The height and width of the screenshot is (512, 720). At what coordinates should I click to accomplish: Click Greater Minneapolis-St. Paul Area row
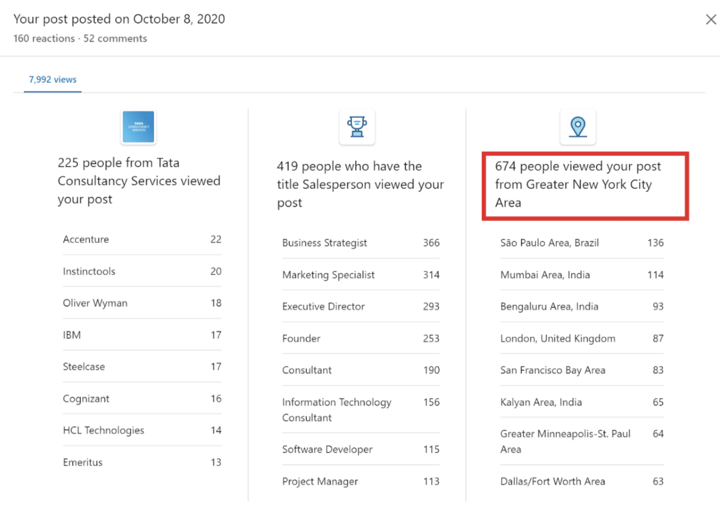pos(582,441)
